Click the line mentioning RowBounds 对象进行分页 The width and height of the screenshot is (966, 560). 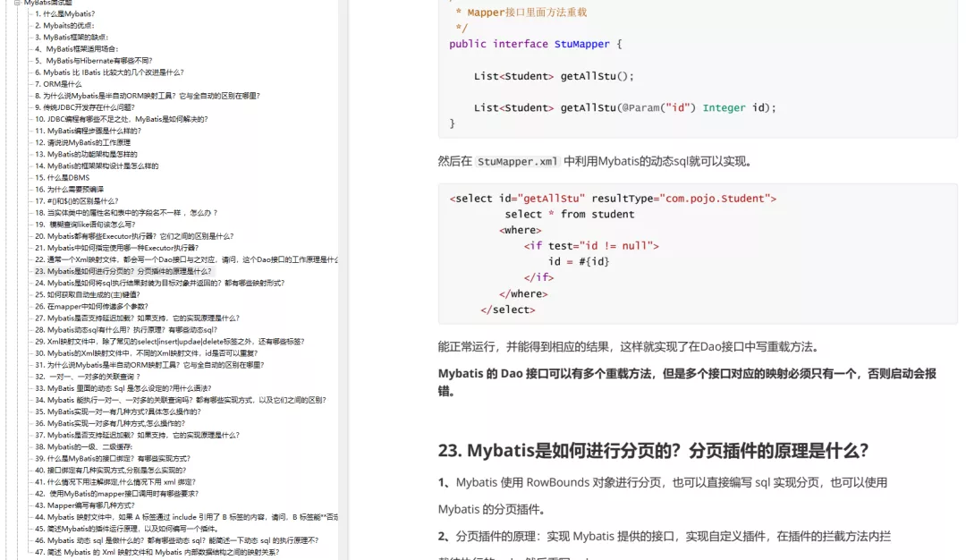tap(662, 482)
